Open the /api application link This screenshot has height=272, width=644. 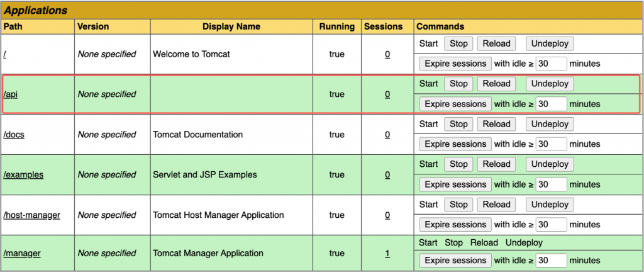click(x=11, y=94)
